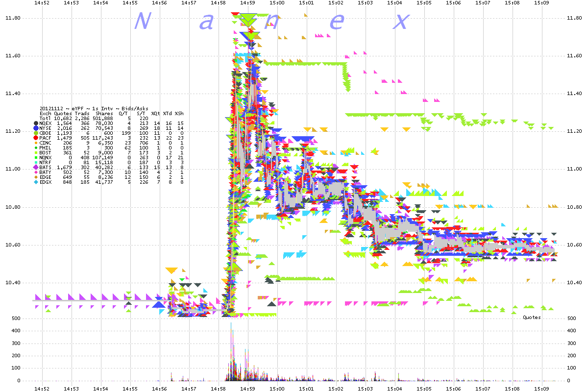Click the 'BOST' exchange name

point(45,152)
